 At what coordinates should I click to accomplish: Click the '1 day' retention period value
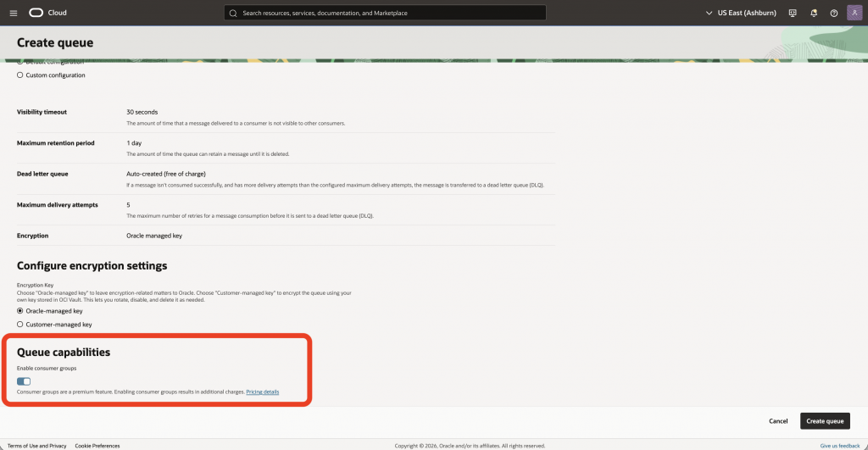pyautogui.click(x=134, y=143)
